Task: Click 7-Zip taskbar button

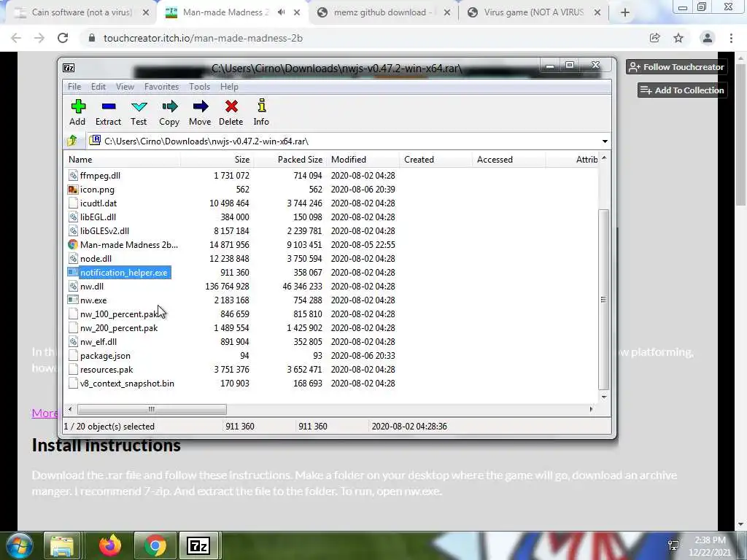Action: 198,545
